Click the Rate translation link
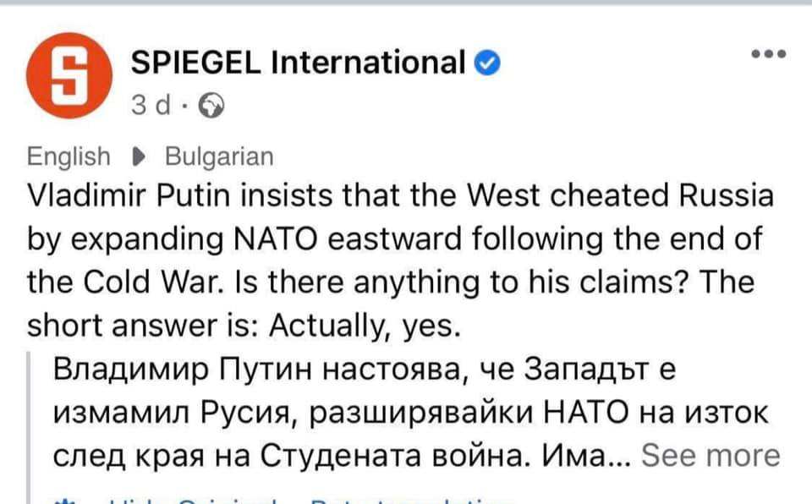Viewport: 812px width, 504px height. coord(412,501)
